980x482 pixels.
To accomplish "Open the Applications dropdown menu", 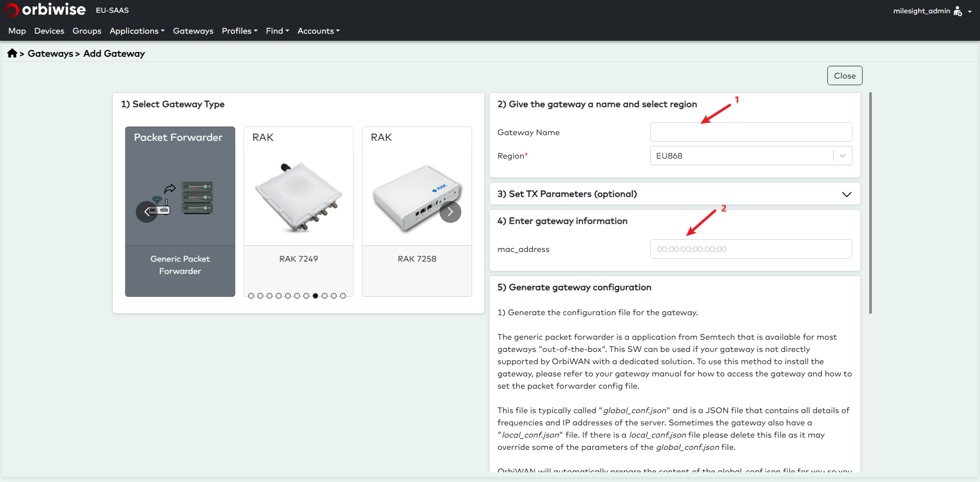I will (137, 31).
